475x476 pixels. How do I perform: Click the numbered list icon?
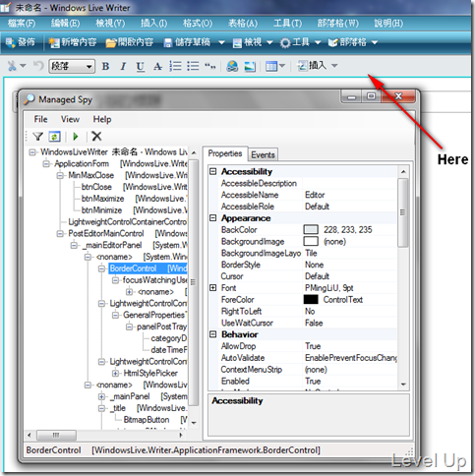(175, 66)
